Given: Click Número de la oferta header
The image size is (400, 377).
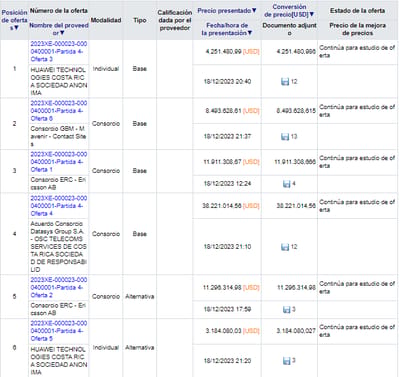Looking at the screenshot, I should click(x=59, y=11).
